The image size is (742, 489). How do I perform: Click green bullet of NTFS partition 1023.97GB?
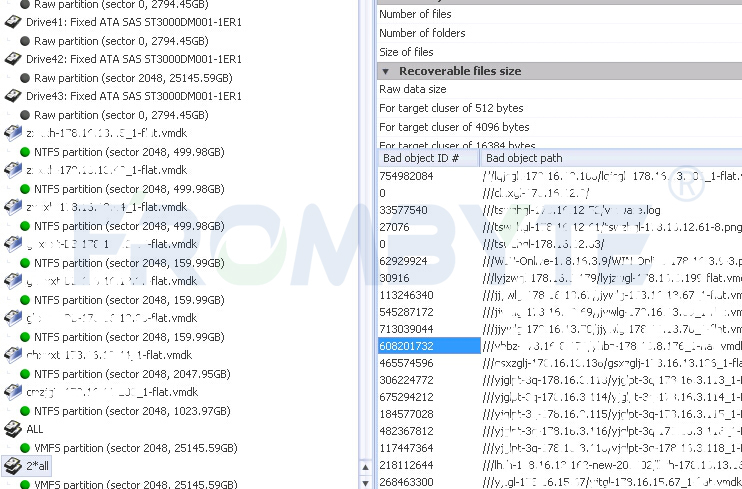[x=25, y=411]
